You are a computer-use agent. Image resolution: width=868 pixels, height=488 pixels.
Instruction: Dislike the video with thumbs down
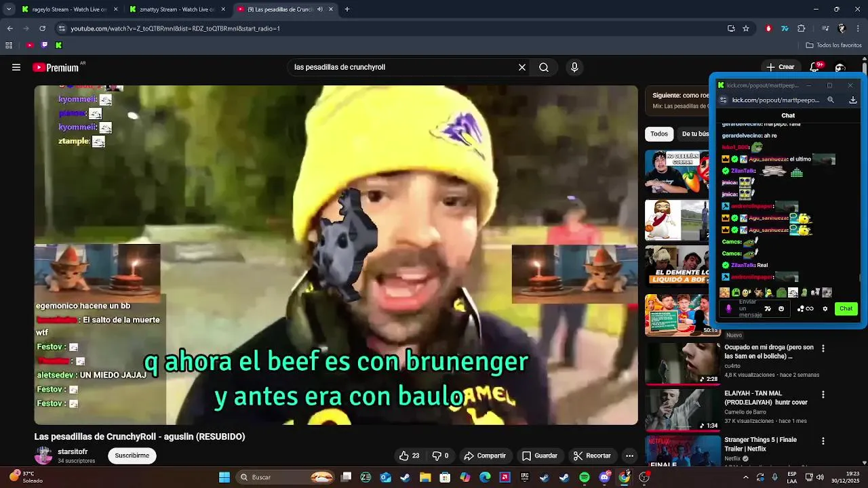coord(441,455)
